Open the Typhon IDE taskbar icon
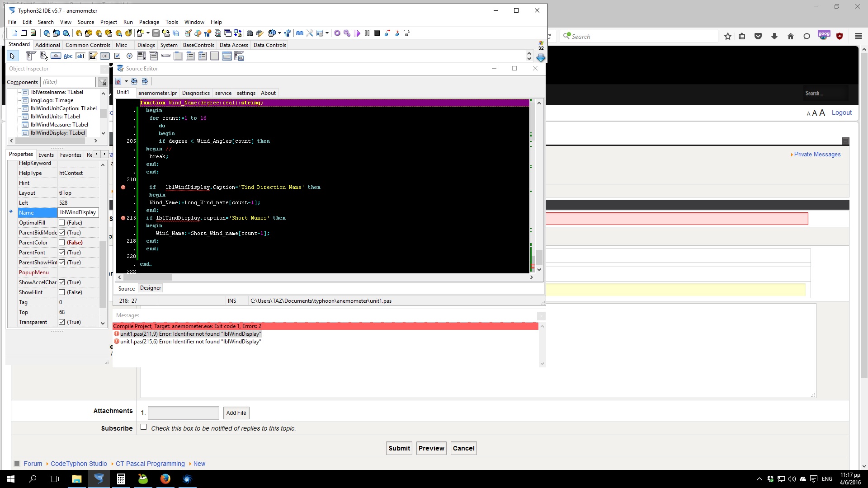 99,479
